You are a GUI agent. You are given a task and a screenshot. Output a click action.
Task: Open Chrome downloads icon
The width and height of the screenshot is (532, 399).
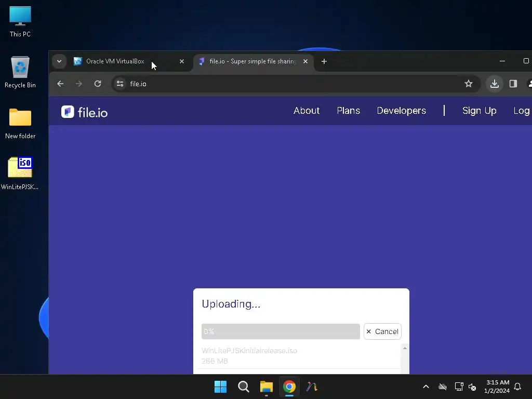(495, 84)
